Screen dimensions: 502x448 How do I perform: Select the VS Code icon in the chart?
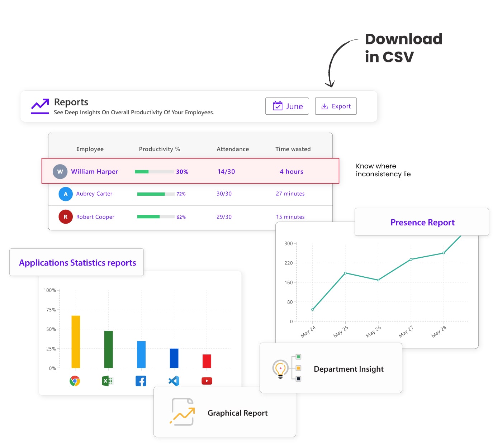[x=174, y=381]
